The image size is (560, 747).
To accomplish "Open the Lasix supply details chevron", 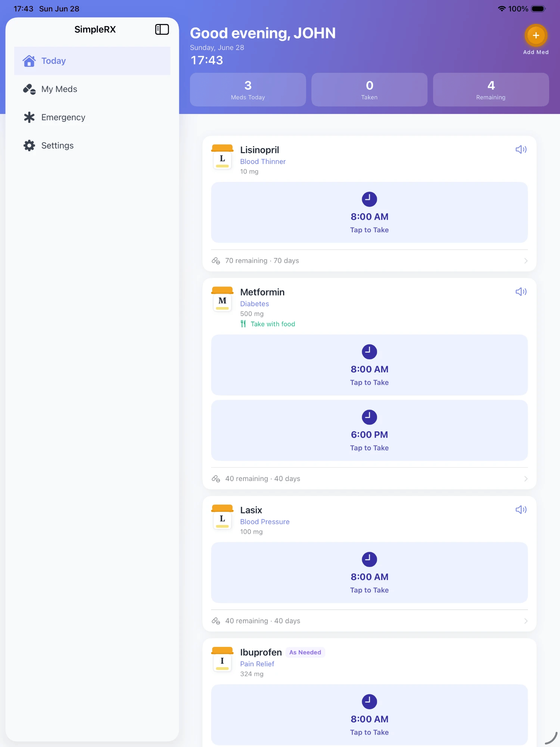I will coord(526,621).
